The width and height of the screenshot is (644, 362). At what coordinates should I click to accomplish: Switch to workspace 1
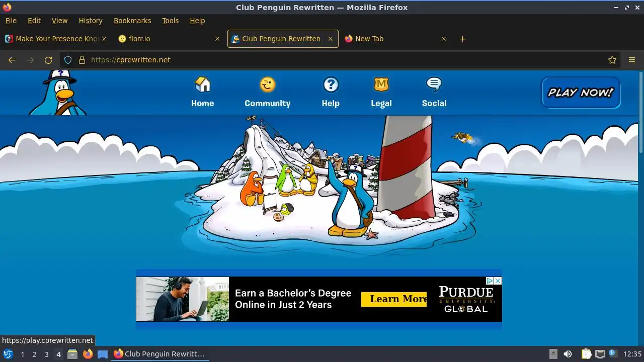click(22, 354)
